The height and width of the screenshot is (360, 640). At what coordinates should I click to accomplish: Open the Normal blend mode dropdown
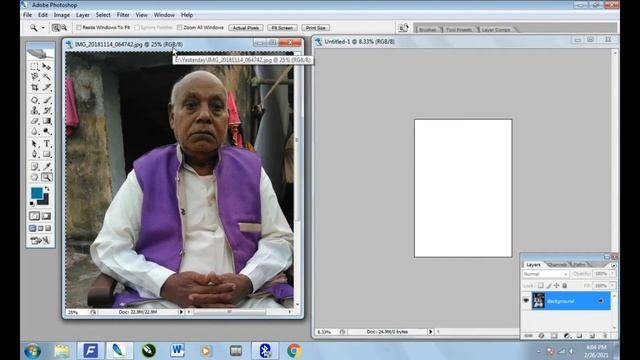coord(545,274)
